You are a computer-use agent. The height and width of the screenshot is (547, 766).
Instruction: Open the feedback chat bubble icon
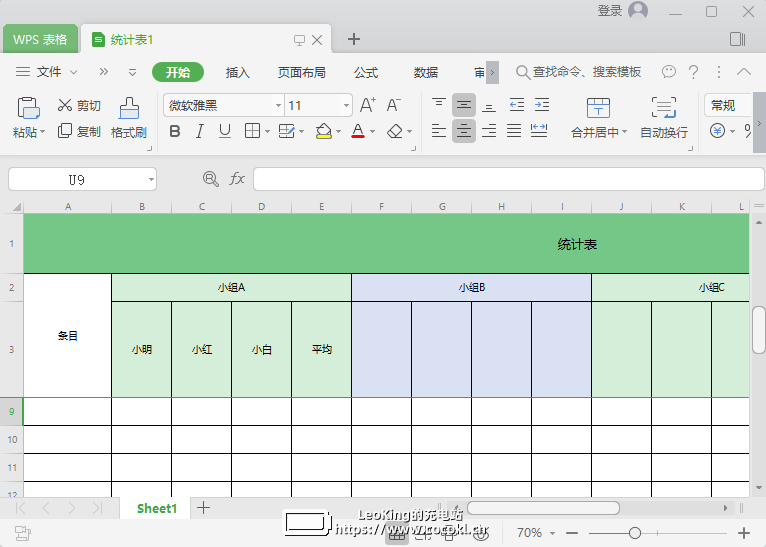(668, 72)
